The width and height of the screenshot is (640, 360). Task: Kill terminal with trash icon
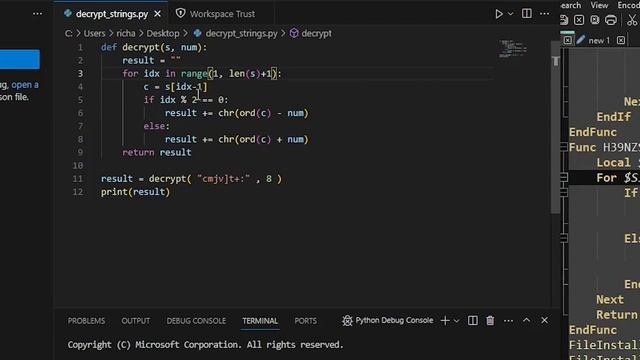[x=490, y=320]
